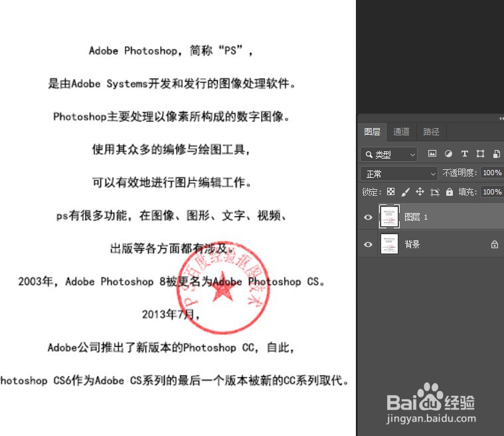Click the 填充 fill value field

click(492, 192)
